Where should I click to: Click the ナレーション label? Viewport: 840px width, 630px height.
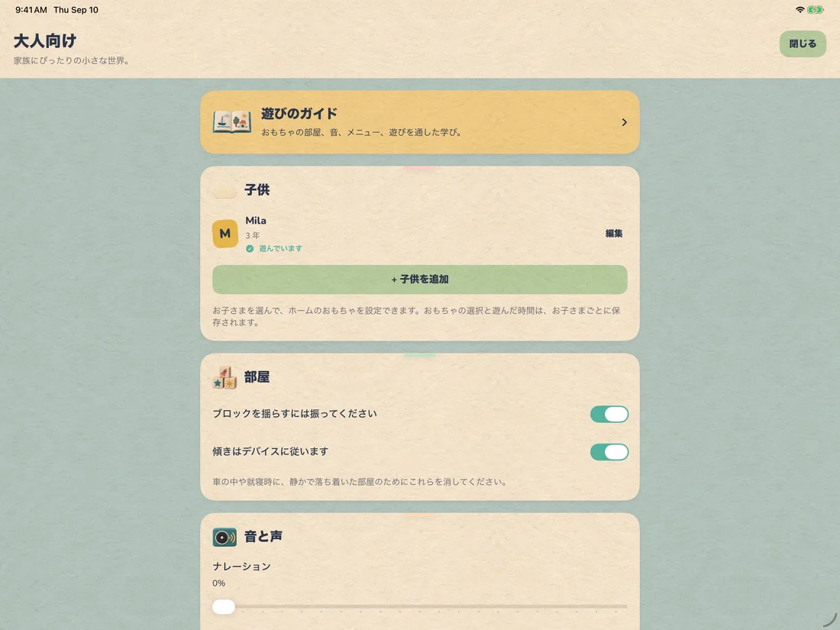[x=241, y=567]
